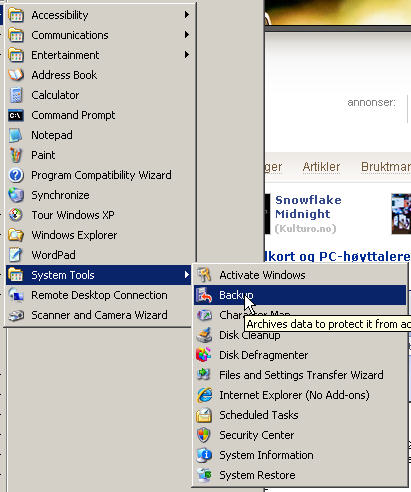Click the Files and Settings Transfer Wizard icon
Viewport: 411px width, 492px height.
pos(204,375)
